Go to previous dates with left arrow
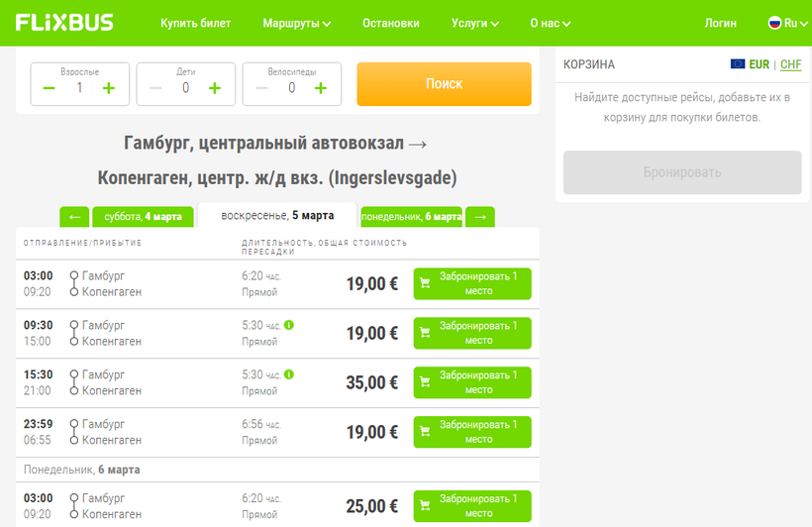Image resolution: width=812 pixels, height=527 pixels. pos(74,217)
